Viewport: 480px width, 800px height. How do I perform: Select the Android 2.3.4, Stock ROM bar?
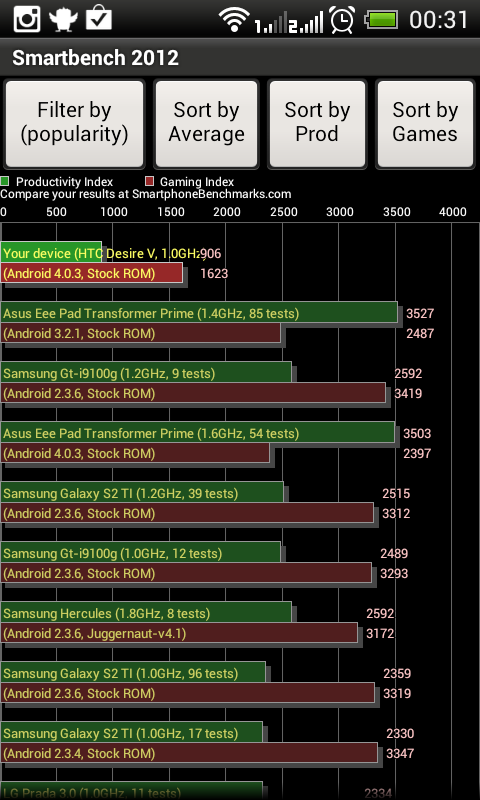pyautogui.click(x=189, y=754)
